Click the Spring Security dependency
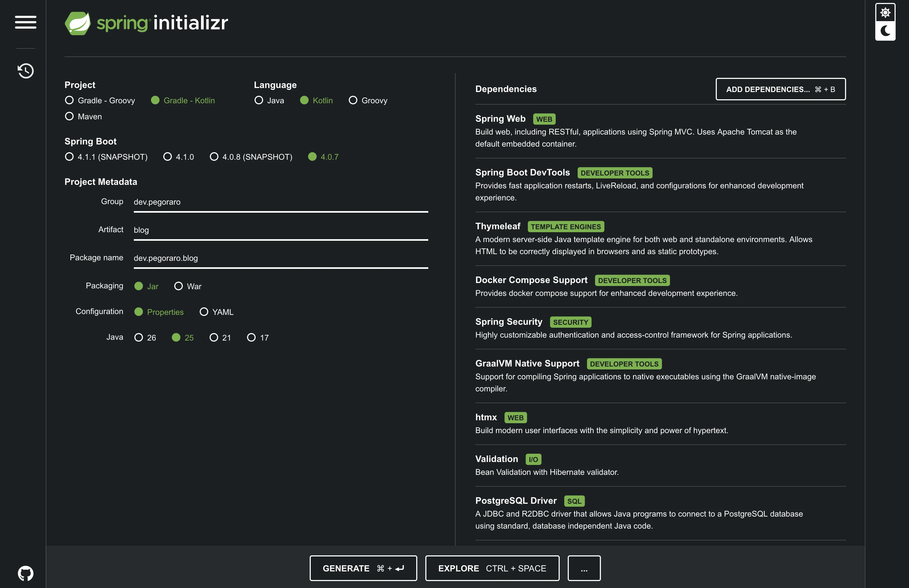This screenshot has height=588, width=909. (660, 328)
